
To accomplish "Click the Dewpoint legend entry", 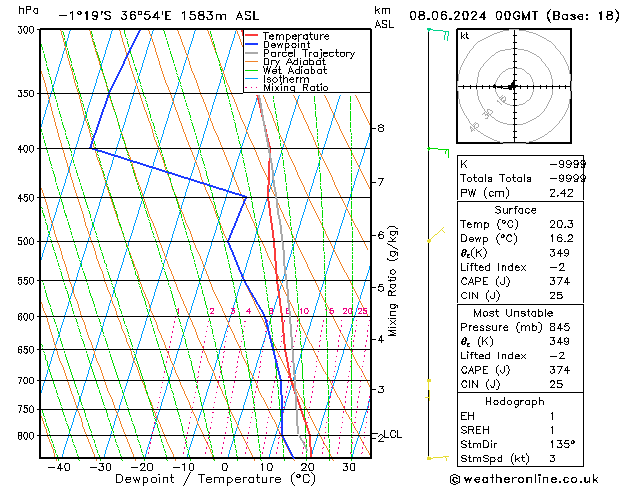I will (278, 45).
